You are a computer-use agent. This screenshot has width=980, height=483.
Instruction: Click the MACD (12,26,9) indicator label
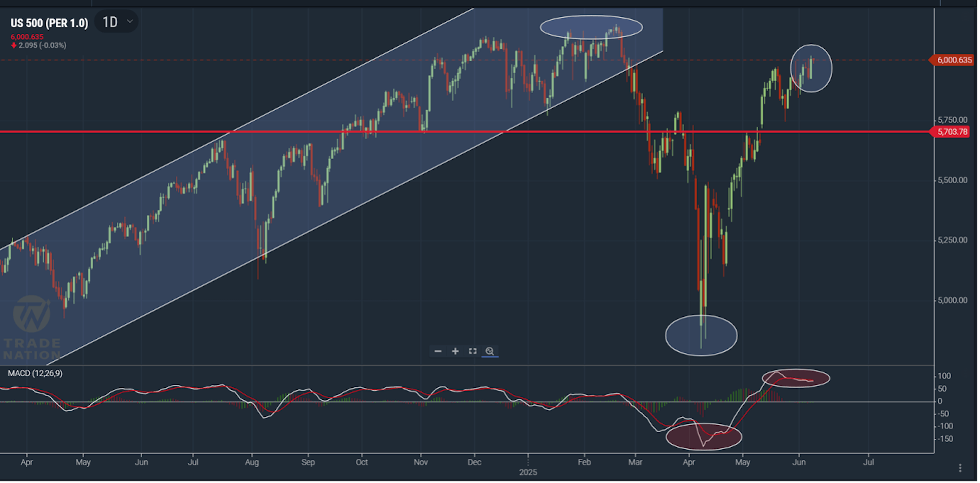point(35,374)
